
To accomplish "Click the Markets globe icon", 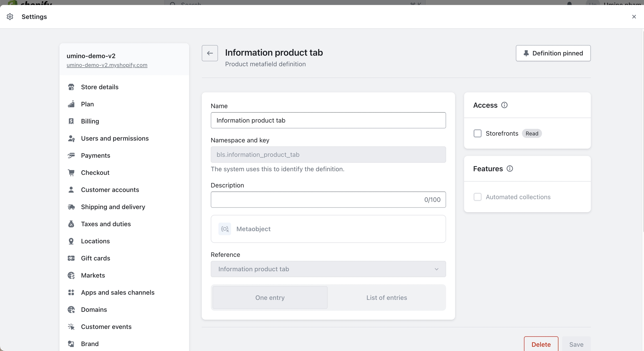I will pyautogui.click(x=71, y=275).
